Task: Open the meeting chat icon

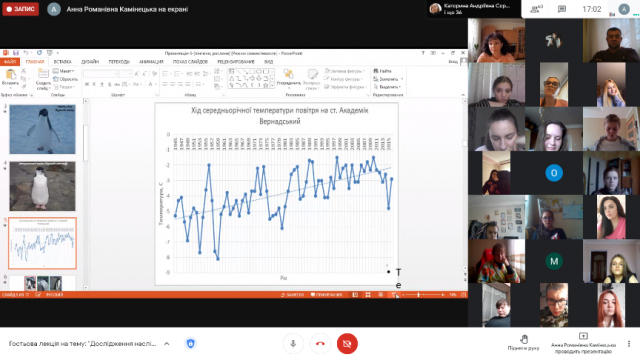Action: [x=562, y=9]
